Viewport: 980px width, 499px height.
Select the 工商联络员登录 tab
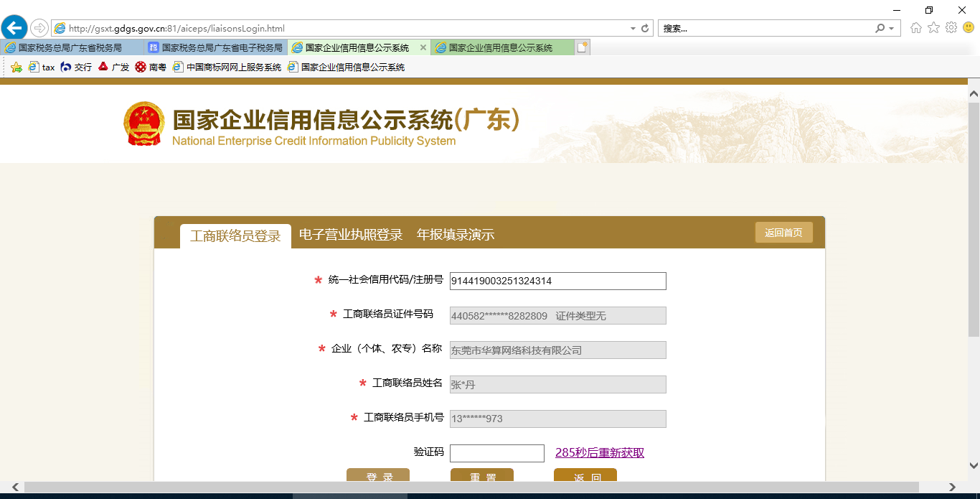(235, 235)
